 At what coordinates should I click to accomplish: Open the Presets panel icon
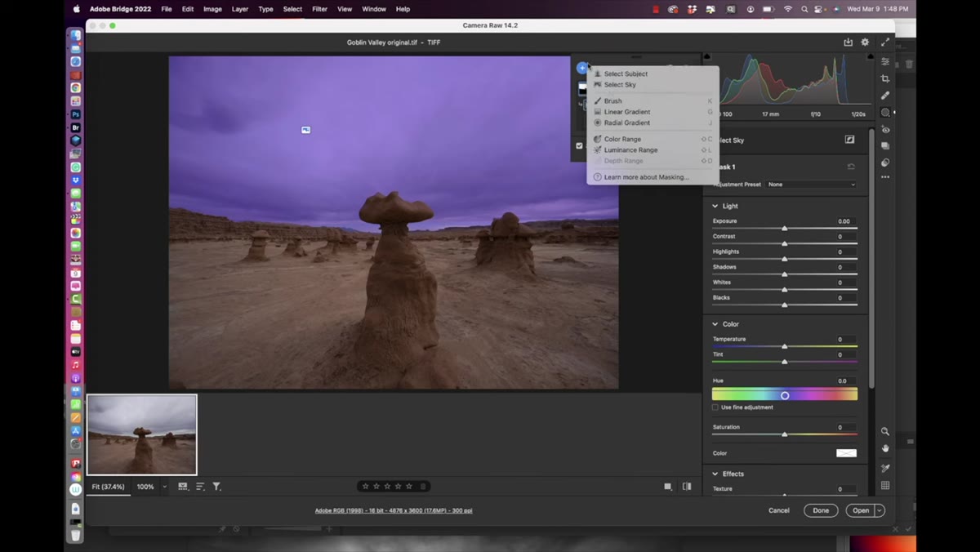tap(885, 162)
